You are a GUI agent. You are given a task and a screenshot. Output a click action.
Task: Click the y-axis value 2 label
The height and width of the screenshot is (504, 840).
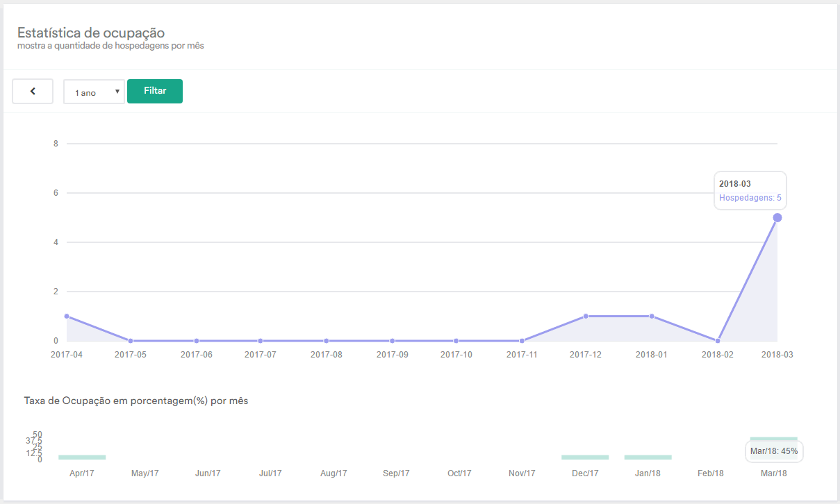tap(56, 292)
